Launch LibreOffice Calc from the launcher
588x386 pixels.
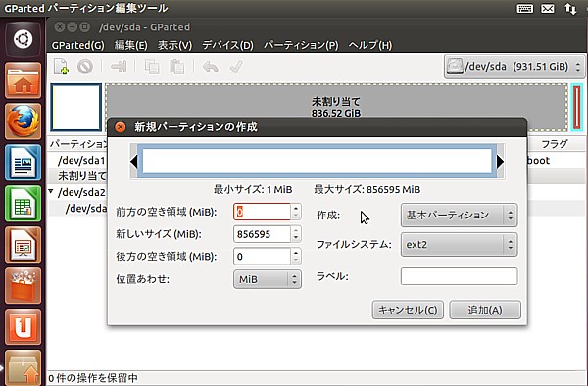(x=24, y=204)
